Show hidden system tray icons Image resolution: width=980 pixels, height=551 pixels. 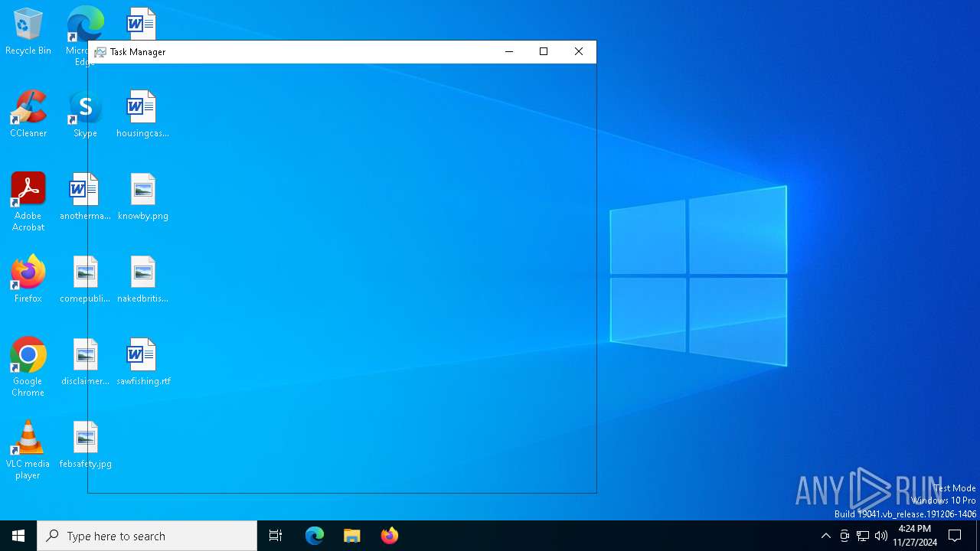click(825, 536)
